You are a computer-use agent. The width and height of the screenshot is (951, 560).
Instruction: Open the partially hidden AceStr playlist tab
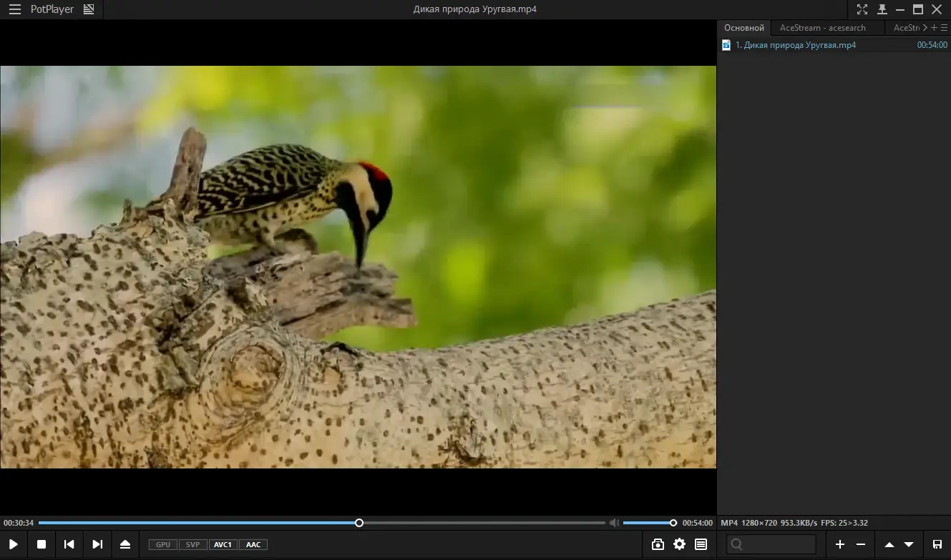coord(905,28)
